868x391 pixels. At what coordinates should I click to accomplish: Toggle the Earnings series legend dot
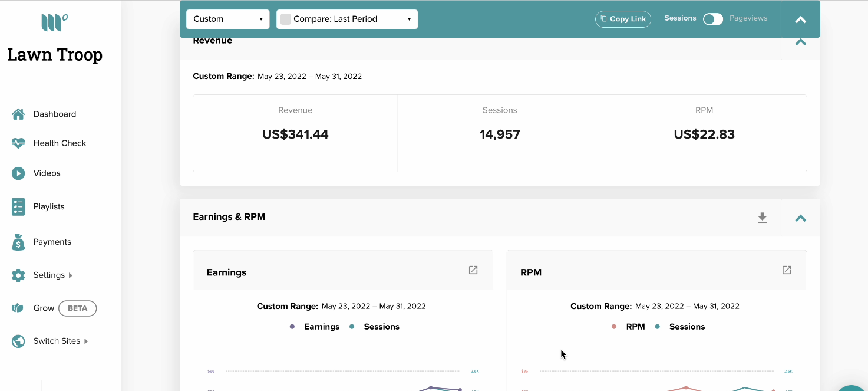[292, 327]
